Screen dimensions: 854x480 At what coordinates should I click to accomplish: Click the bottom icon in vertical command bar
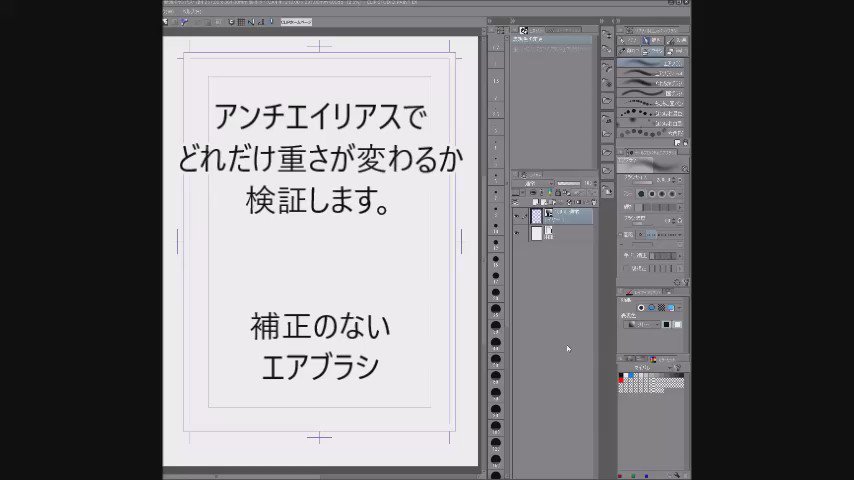pos(607,190)
